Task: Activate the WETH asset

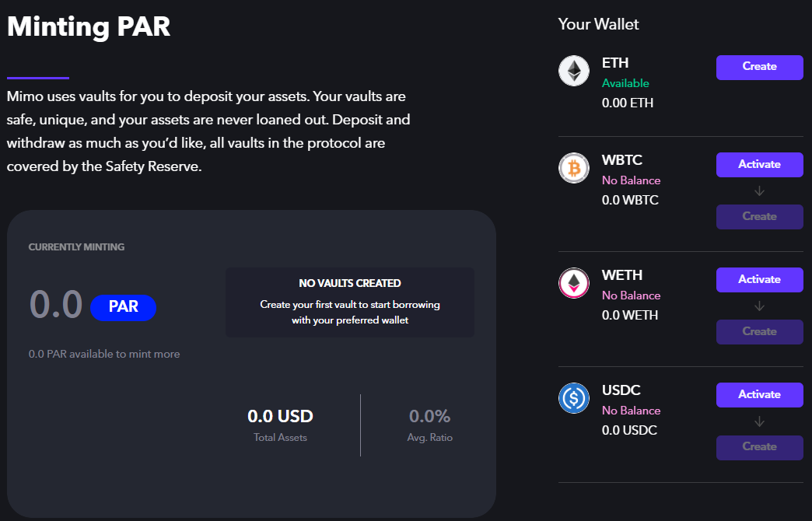Action: (760, 280)
